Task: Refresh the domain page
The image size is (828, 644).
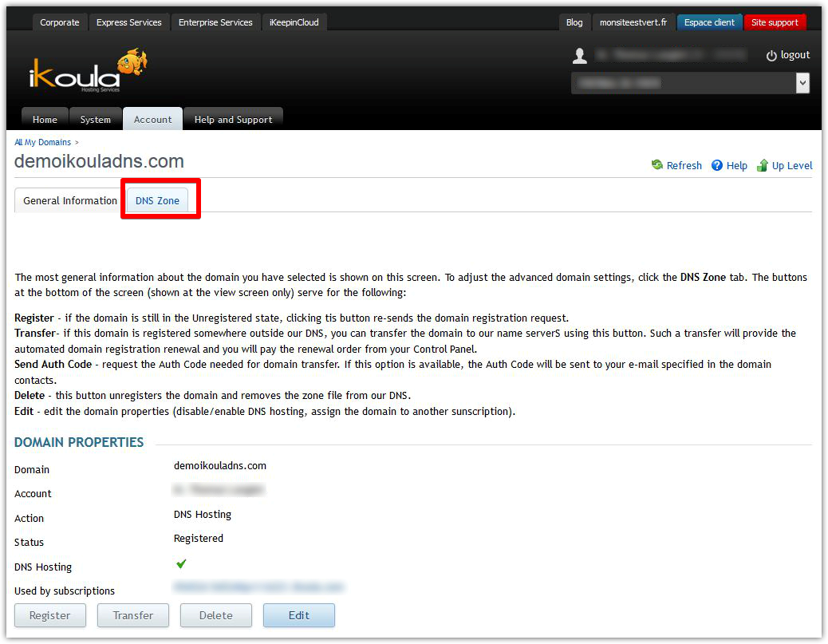Action: [676, 165]
